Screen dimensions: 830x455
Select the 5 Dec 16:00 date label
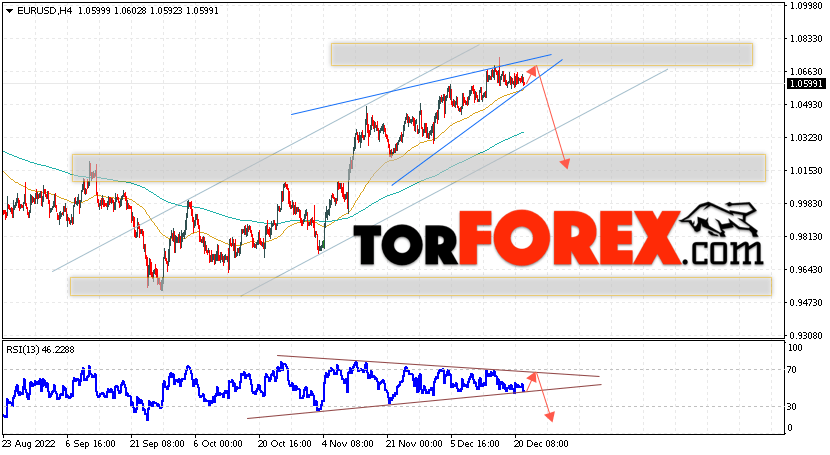475,443
